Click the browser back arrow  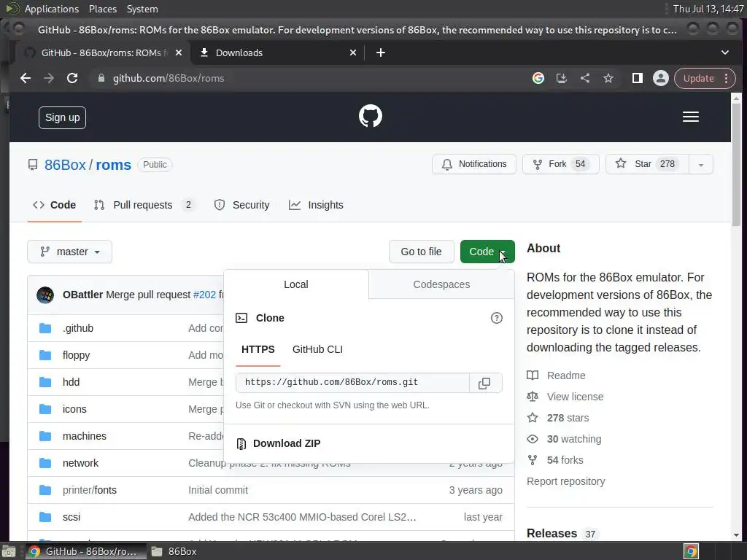pos(26,78)
